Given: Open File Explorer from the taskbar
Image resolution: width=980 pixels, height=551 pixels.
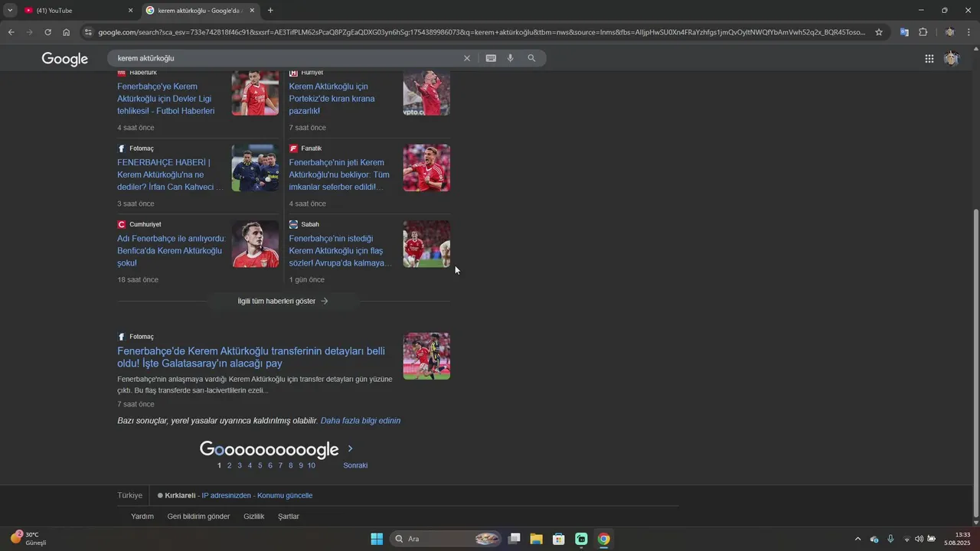Looking at the screenshot, I should coord(537,539).
